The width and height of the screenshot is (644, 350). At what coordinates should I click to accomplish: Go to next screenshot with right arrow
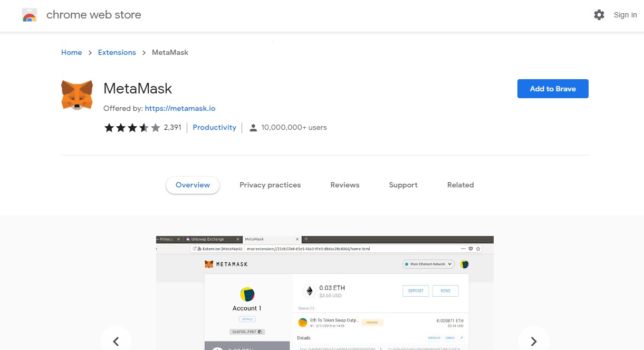click(x=534, y=341)
